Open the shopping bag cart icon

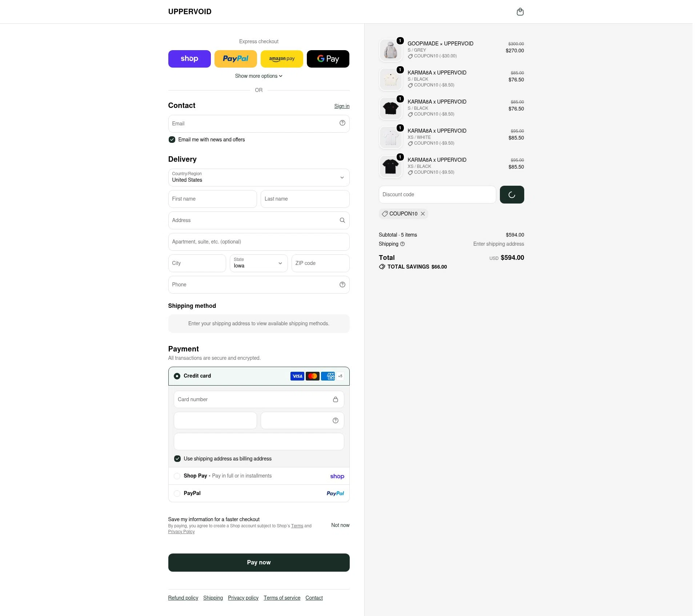click(x=520, y=12)
